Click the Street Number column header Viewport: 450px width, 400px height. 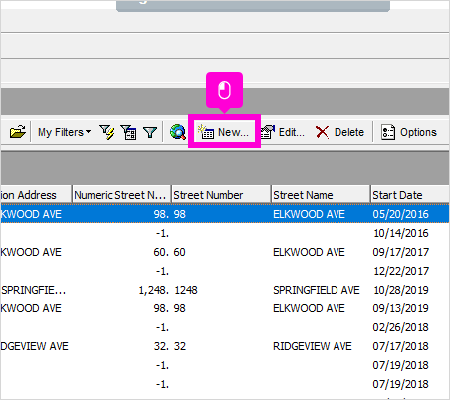point(221,195)
